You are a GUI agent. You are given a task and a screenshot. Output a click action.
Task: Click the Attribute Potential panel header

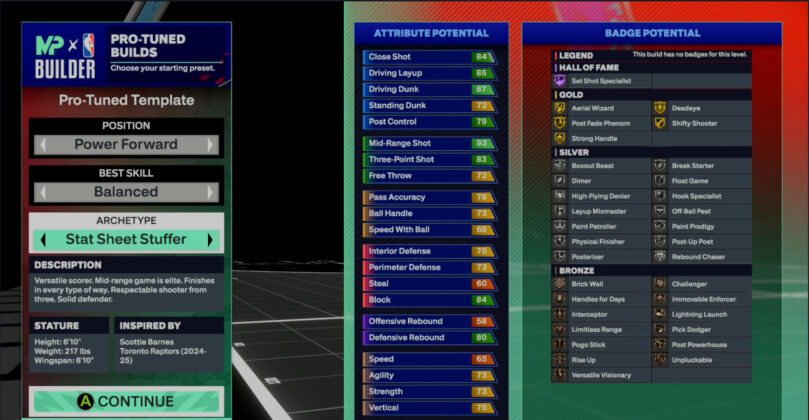coord(431,34)
